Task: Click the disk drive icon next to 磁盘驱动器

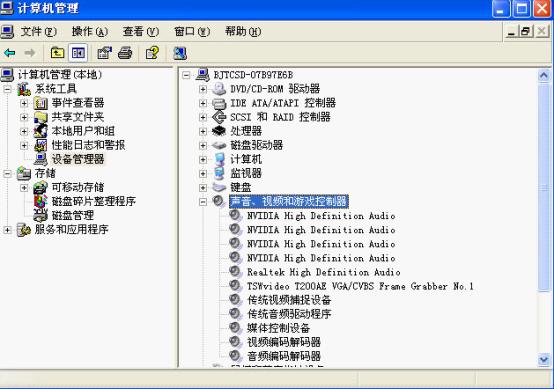Action: pyautogui.click(x=219, y=145)
